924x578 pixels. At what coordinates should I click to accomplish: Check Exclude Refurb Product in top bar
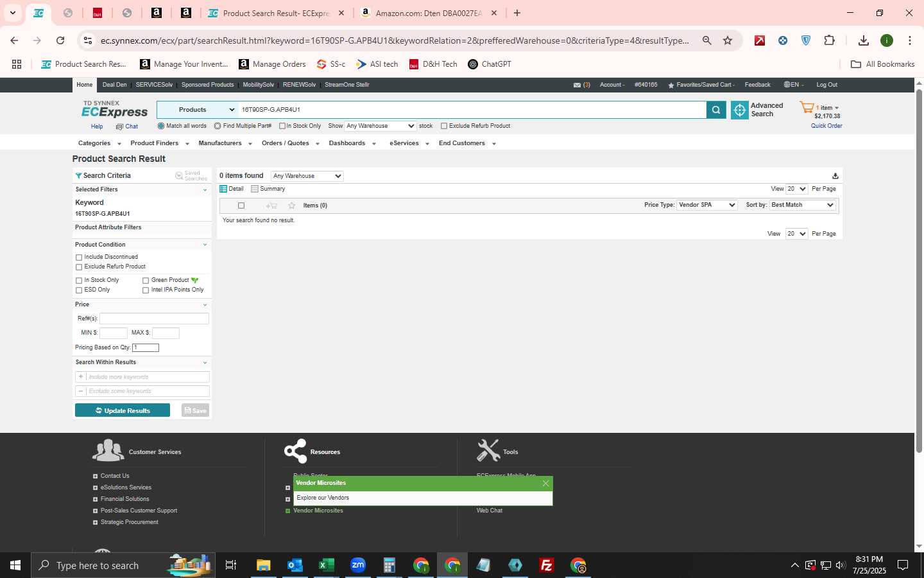(x=444, y=126)
